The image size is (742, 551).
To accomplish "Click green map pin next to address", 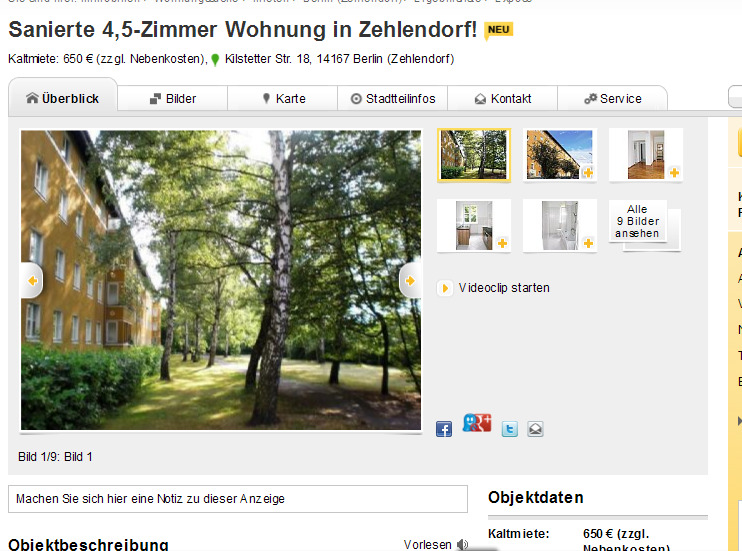I will click(x=215, y=60).
